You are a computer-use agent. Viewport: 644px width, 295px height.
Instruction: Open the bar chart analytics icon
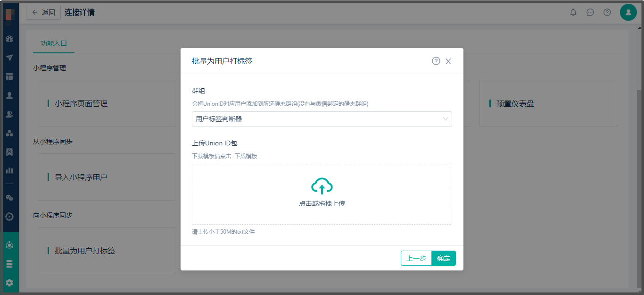(9, 170)
